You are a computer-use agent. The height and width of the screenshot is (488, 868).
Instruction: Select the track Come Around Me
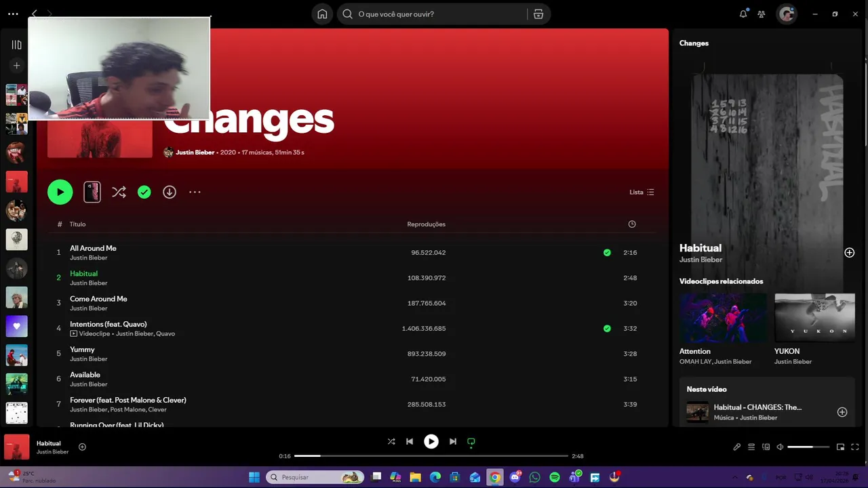click(98, 299)
